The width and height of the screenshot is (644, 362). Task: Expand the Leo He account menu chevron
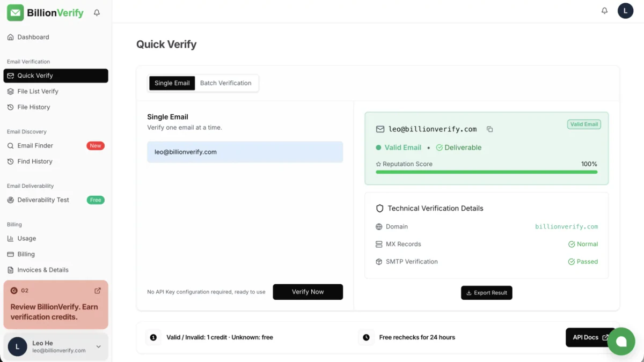(98, 347)
